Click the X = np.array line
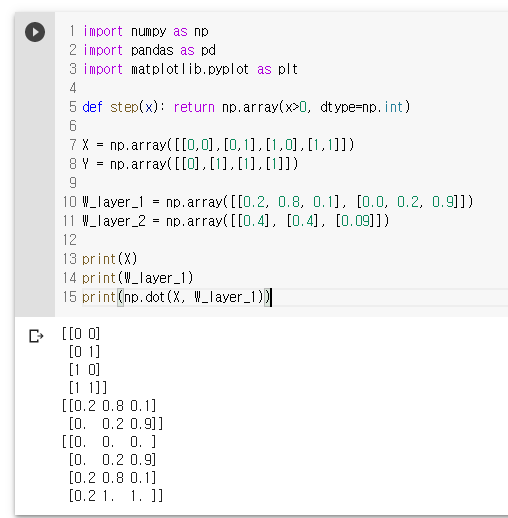The width and height of the screenshot is (508, 518). [x=218, y=145]
